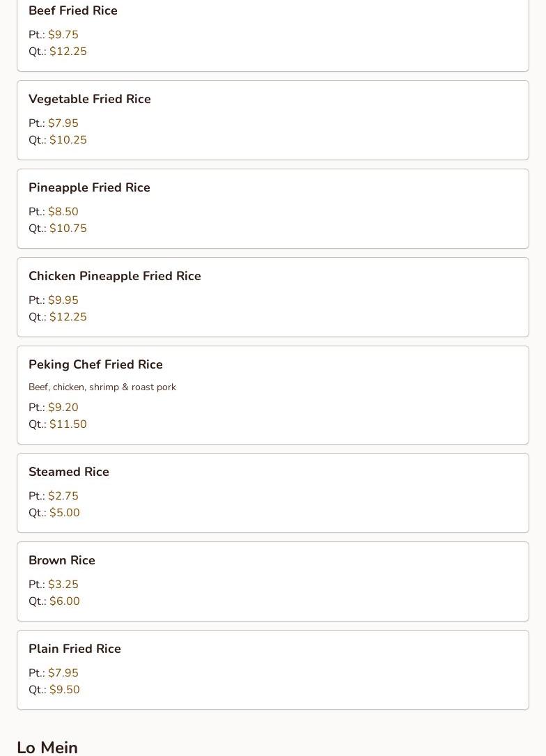Select Chicken Pineapple Fried Rice pint $9.95
Image resolution: width=546 pixels, height=756 pixels.
[63, 300]
